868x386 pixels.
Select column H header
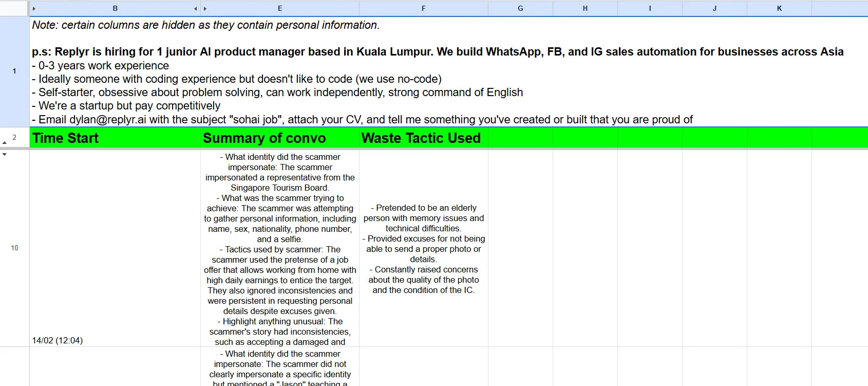(585, 9)
